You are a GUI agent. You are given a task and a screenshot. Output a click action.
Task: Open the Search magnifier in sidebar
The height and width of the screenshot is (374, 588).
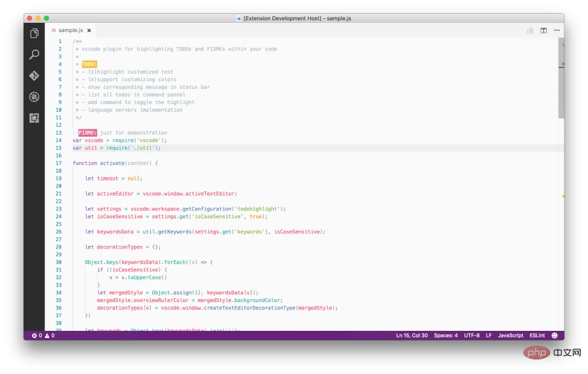[34, 54]
